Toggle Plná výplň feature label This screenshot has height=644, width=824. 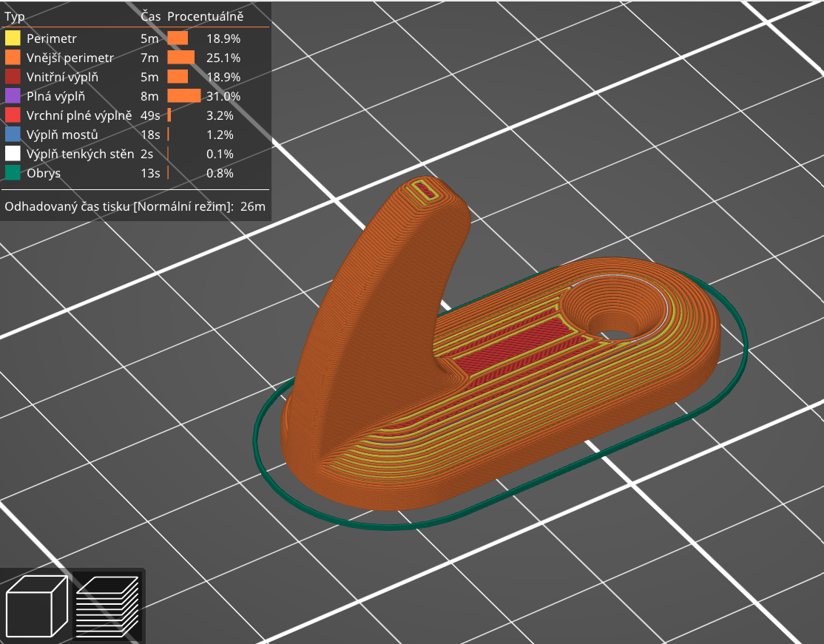coord(55,96)
